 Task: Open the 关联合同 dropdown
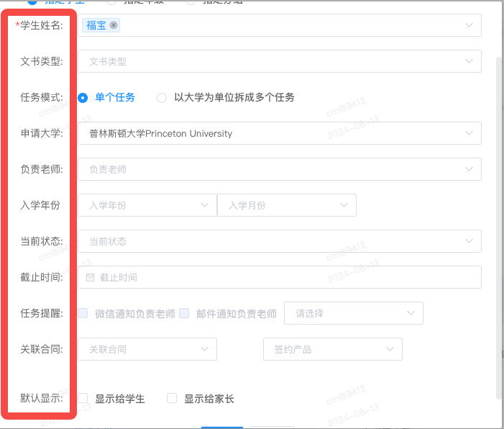[x=147, y=349]
